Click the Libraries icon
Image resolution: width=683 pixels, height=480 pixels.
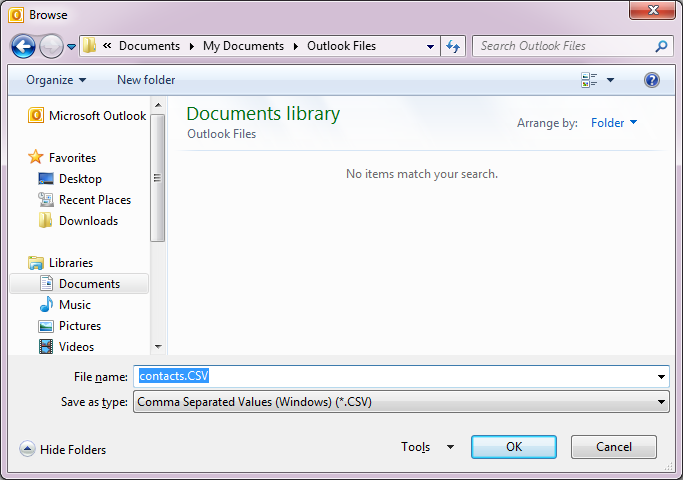36,263
